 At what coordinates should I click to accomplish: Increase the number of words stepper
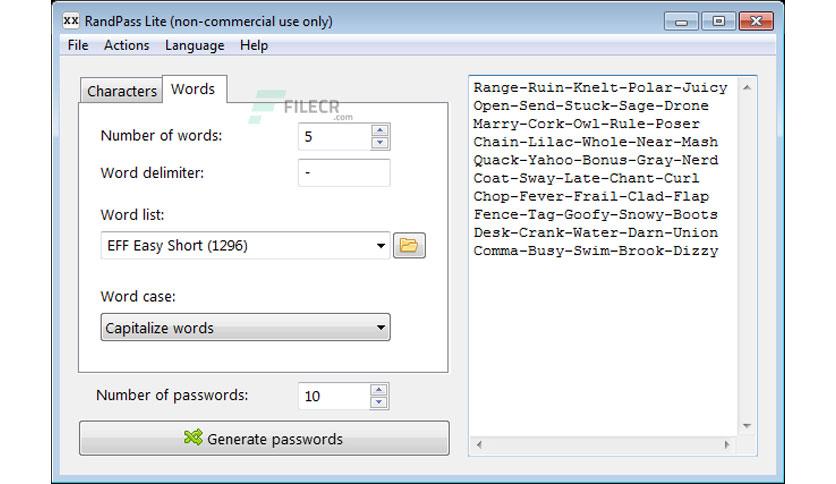coord(380,130)
